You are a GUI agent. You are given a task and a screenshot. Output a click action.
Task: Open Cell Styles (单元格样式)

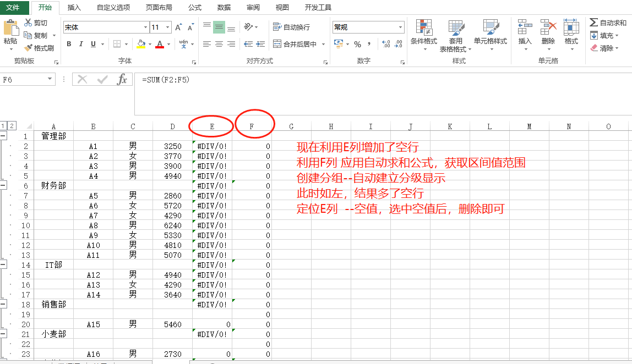click(491, 35)
